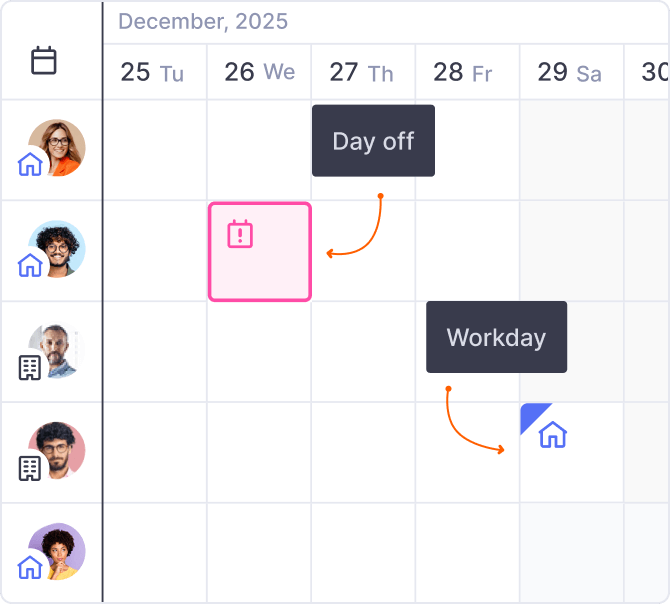Click home badge on second employee avatar

(x=30, y=265)
